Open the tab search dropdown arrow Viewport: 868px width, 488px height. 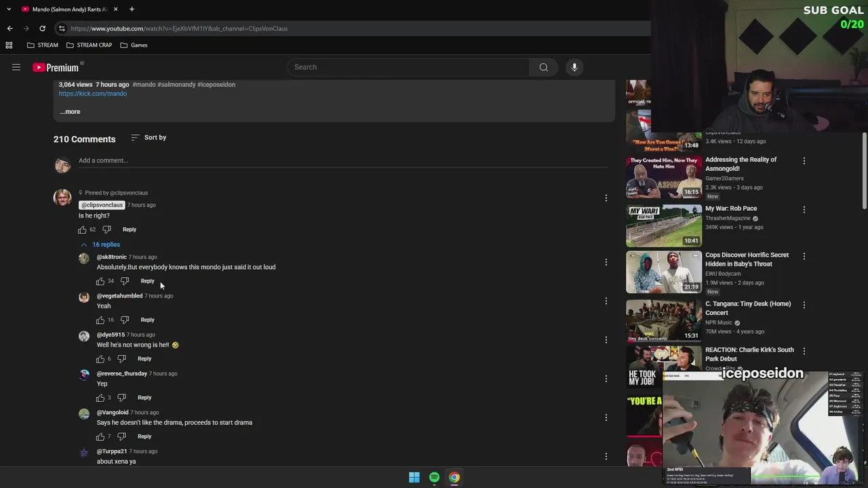click(x=9, y=9)
